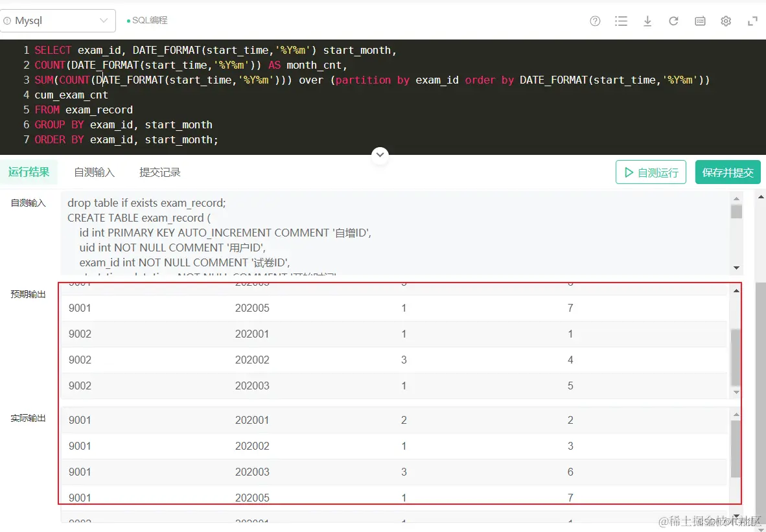
Task: Switch to the 自测输入 tab
Action: click(94, 172)
